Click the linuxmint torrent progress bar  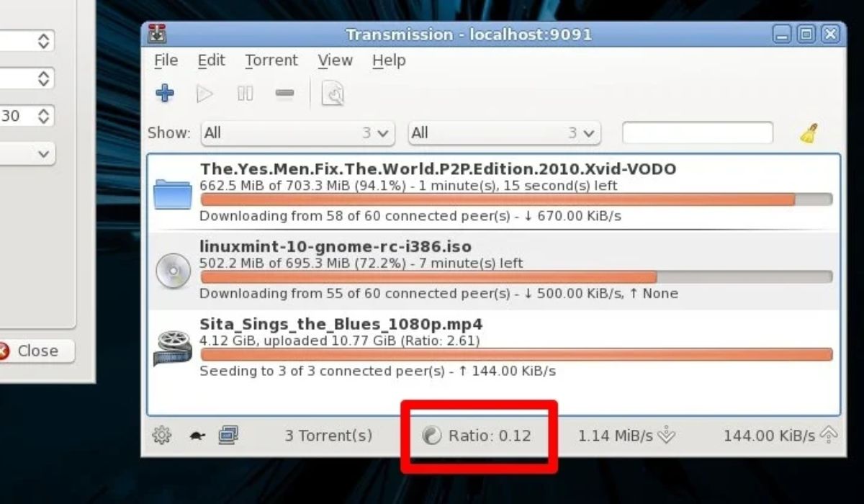pos(516,277)
